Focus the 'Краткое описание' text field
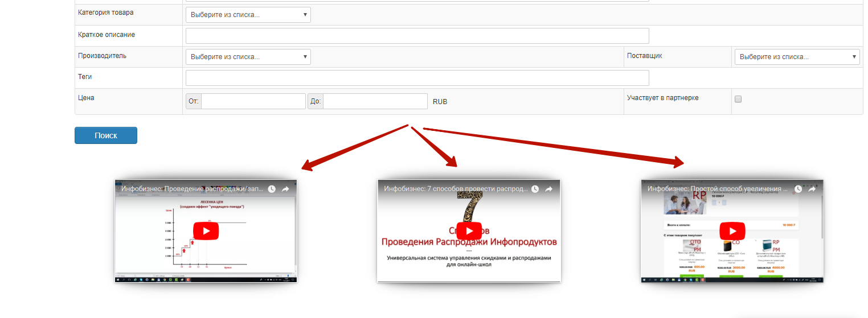The image size is (868, 318). pyautogui.click(x=417, y=36)
